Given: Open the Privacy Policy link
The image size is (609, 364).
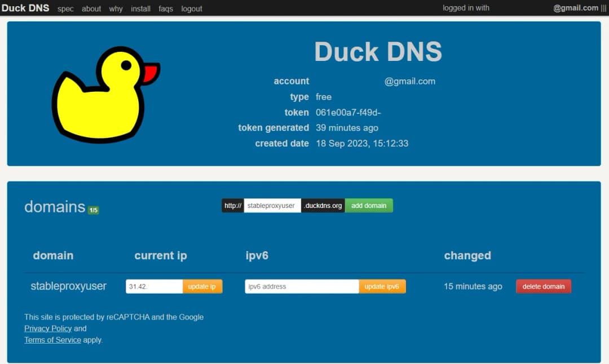Looking at the screenshot, I should coord(47,329).
